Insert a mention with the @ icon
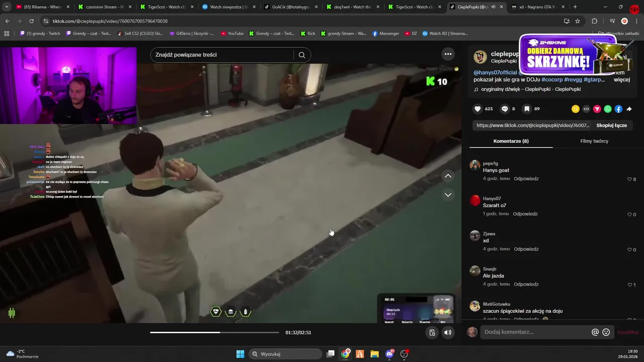This screenshot has width=644, height=362. (x=595, y=332)
